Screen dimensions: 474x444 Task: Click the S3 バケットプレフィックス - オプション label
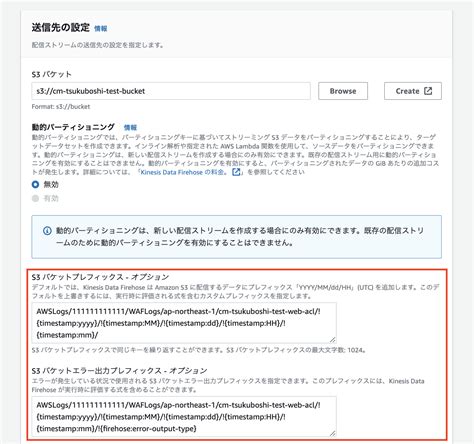click(x=100, y=277)
